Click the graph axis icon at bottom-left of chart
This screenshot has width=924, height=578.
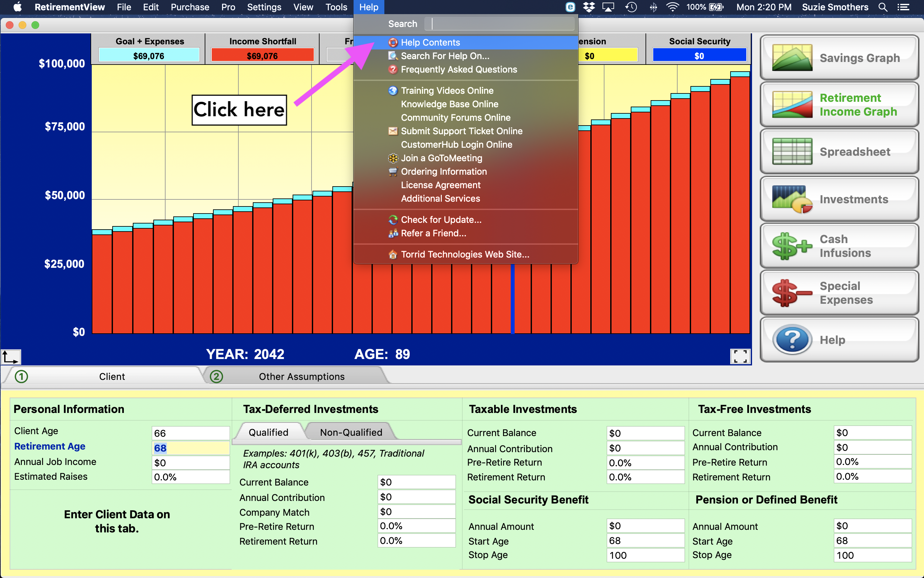11,357
